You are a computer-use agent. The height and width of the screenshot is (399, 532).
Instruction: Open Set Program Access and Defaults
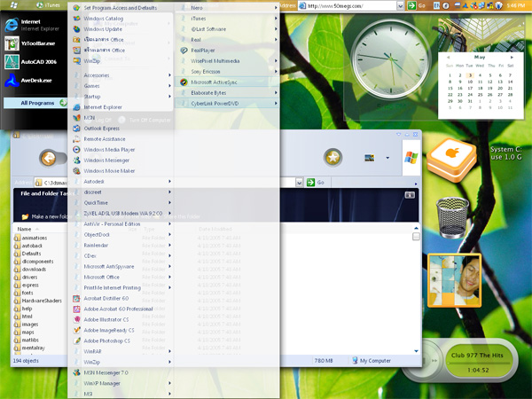click(x=121, y=7)
